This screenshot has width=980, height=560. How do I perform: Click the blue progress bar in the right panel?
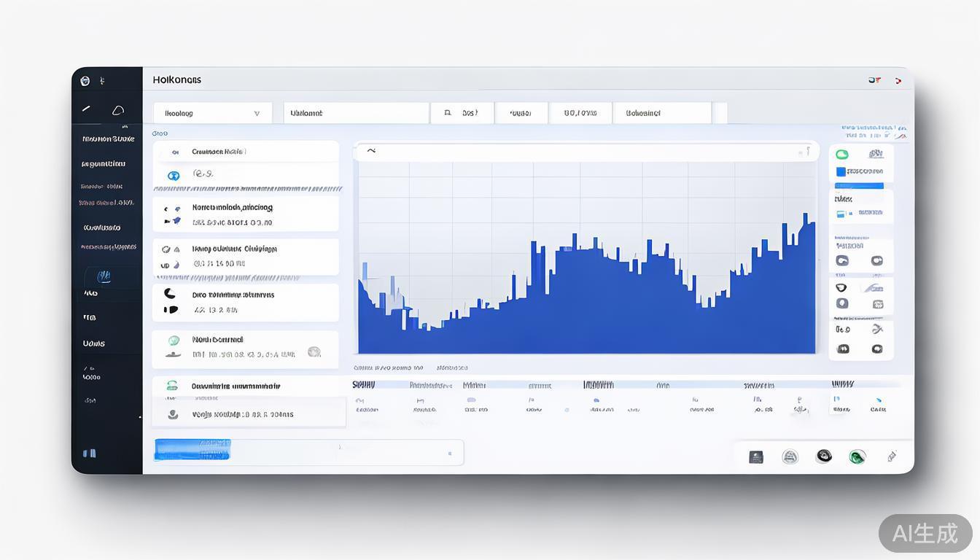pos(860,186)
